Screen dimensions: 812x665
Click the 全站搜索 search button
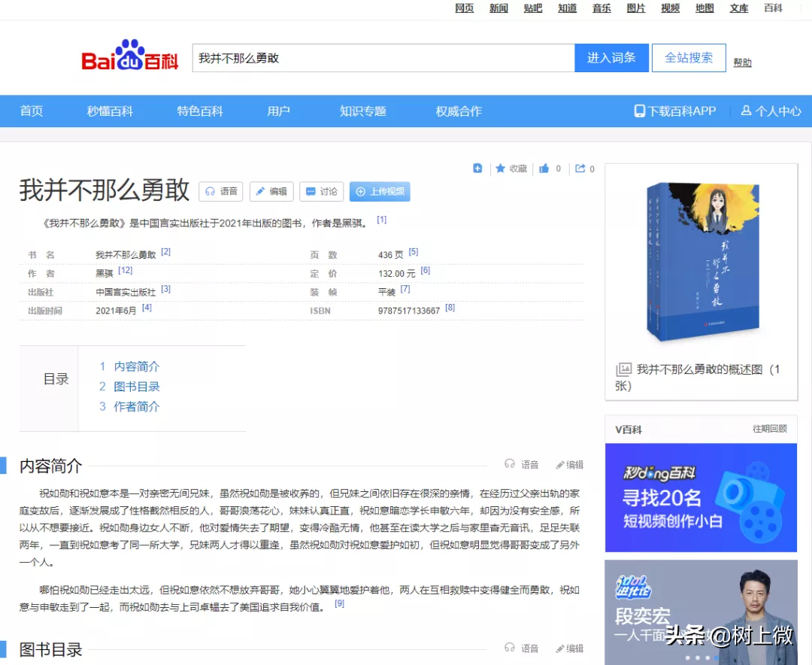pos(688,57)
